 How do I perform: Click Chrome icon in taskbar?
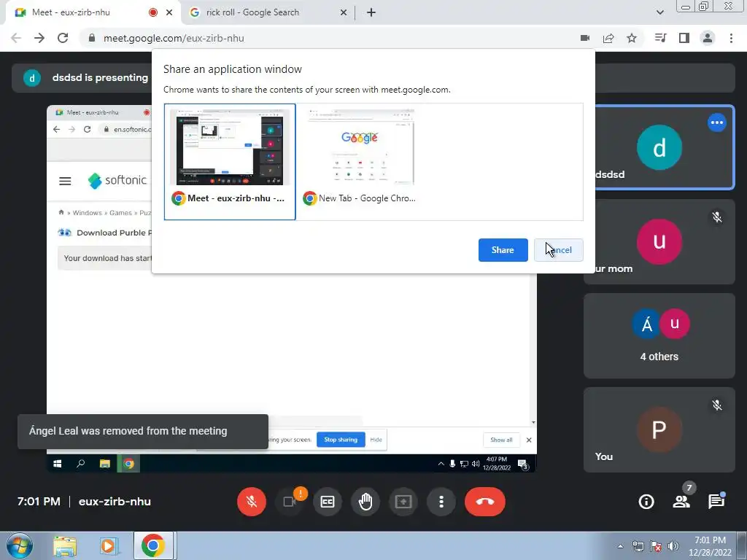[153, 545]
